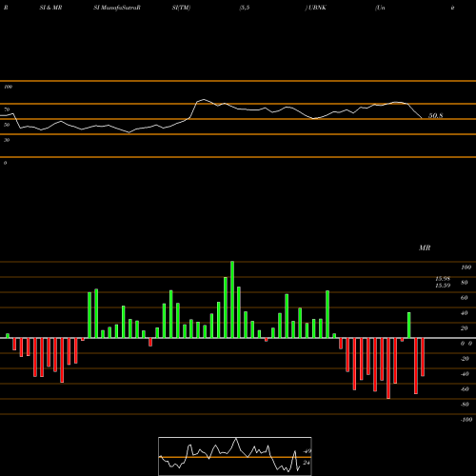
Task: Click the 80 label on MR axis
Action: click(x=465, y=283)
